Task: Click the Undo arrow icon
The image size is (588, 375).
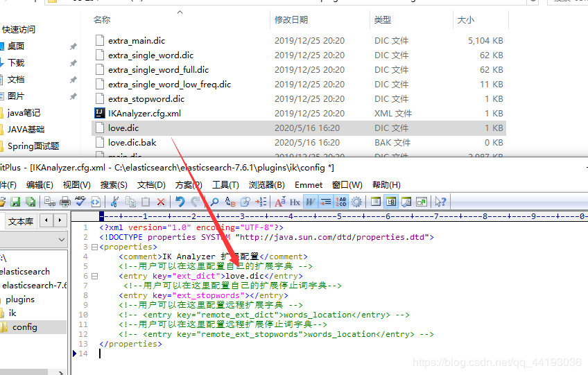Action: [x=180, y=202]
